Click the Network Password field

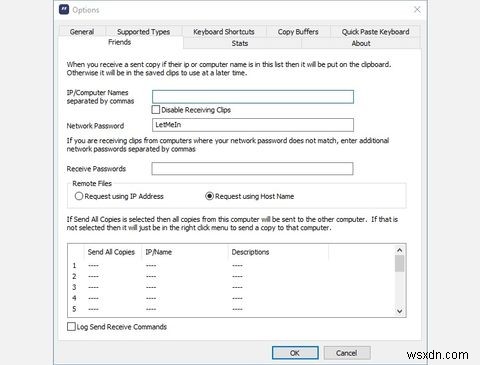tap(253, 125)
